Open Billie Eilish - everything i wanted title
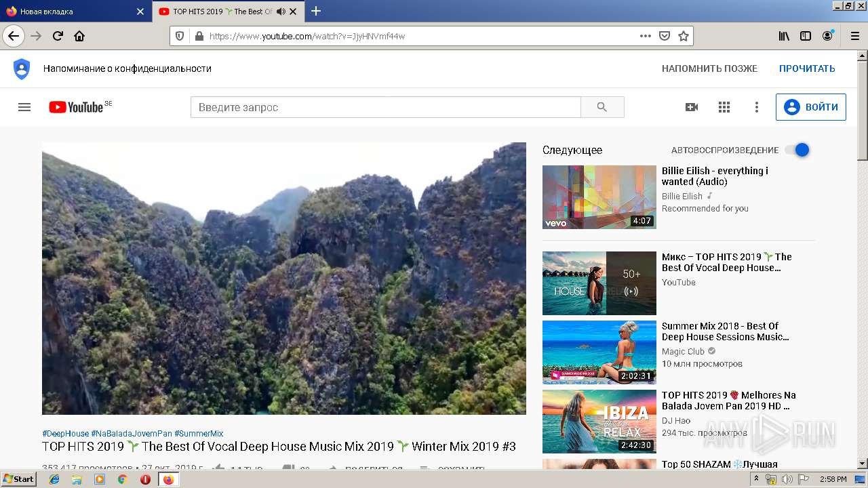The height and width of the screenshot is (488, 868). (715, 176)
